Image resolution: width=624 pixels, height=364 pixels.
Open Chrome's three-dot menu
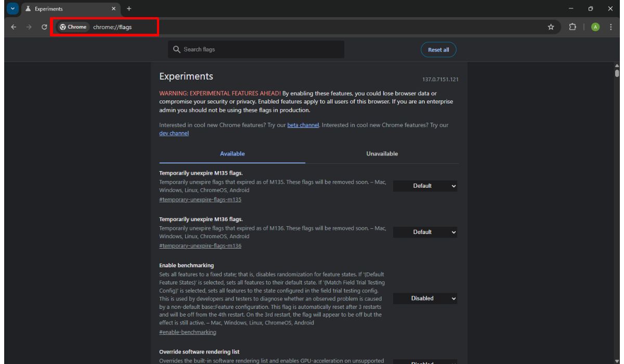pos(610,27)
